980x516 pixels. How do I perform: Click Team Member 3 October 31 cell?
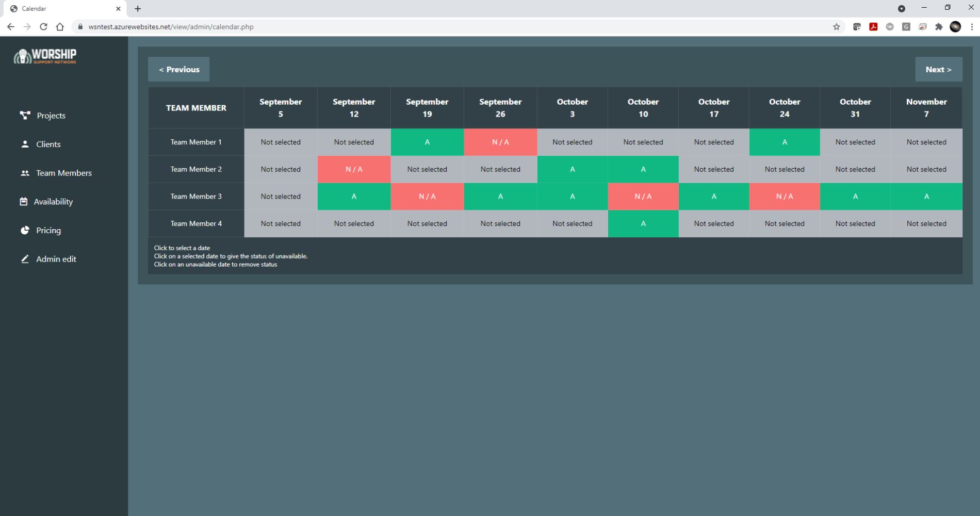coord(855,197)
